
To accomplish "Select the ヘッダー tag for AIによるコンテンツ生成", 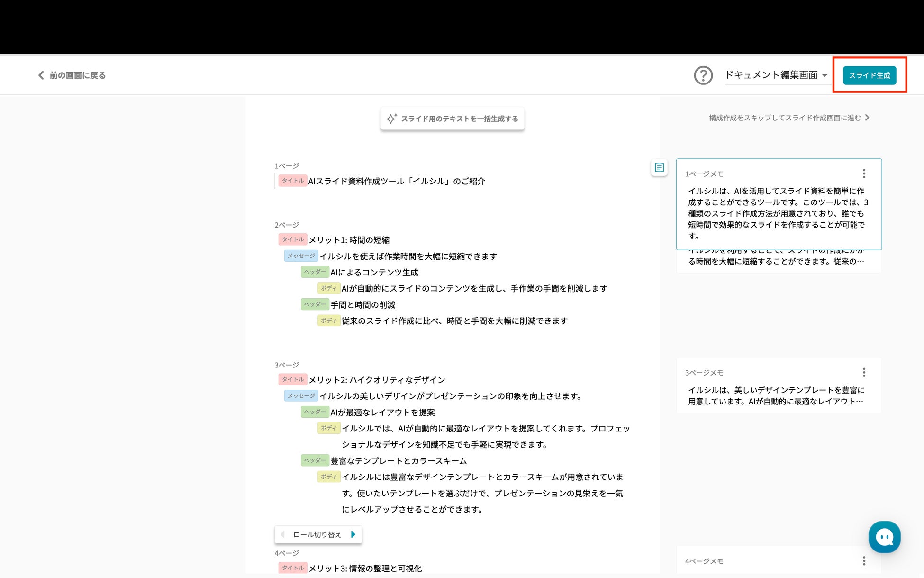I will click(315, 272).
